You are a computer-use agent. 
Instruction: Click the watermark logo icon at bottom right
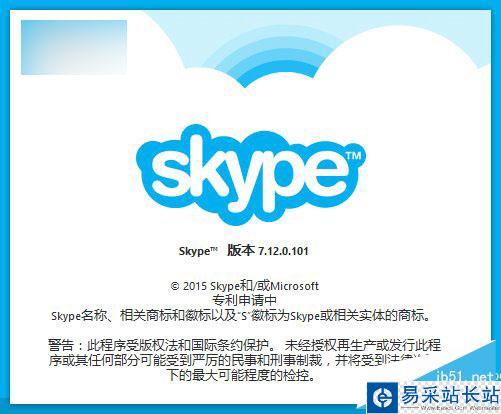coord(383,397)
